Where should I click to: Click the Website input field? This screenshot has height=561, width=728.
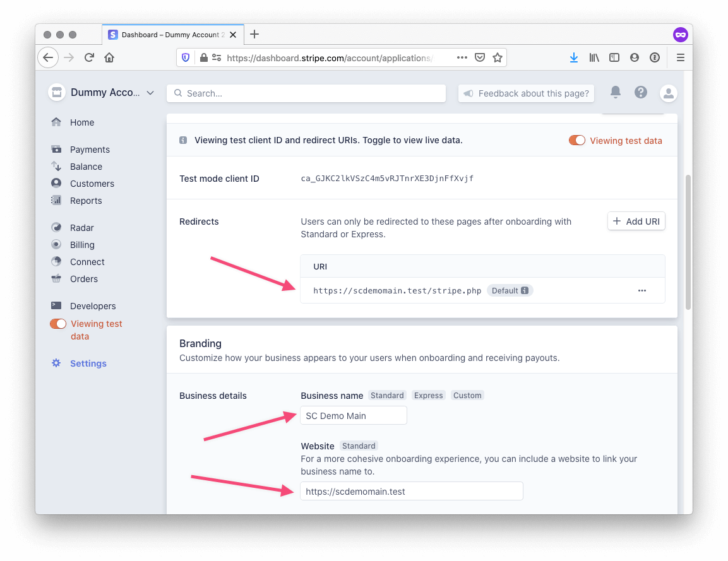pyautogui.click(x=411, y=491)
